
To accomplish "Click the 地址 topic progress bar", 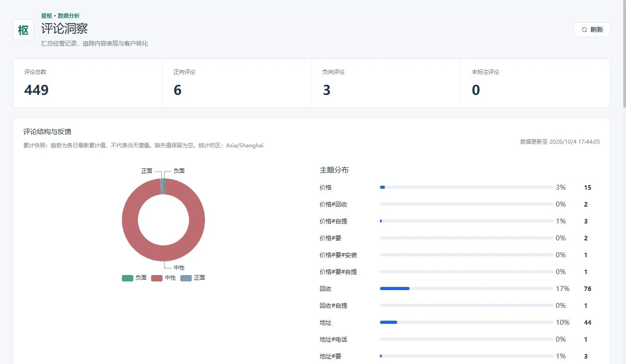I will click(466, 322).
